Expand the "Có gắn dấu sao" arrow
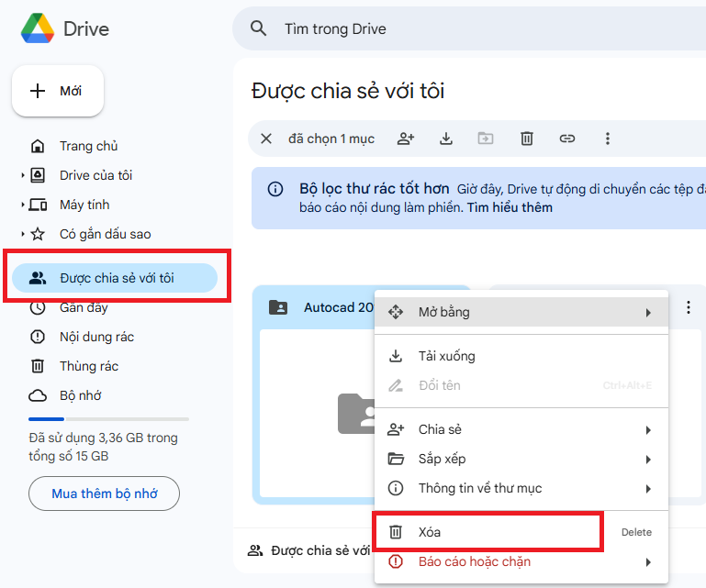 tap(23, 234)
